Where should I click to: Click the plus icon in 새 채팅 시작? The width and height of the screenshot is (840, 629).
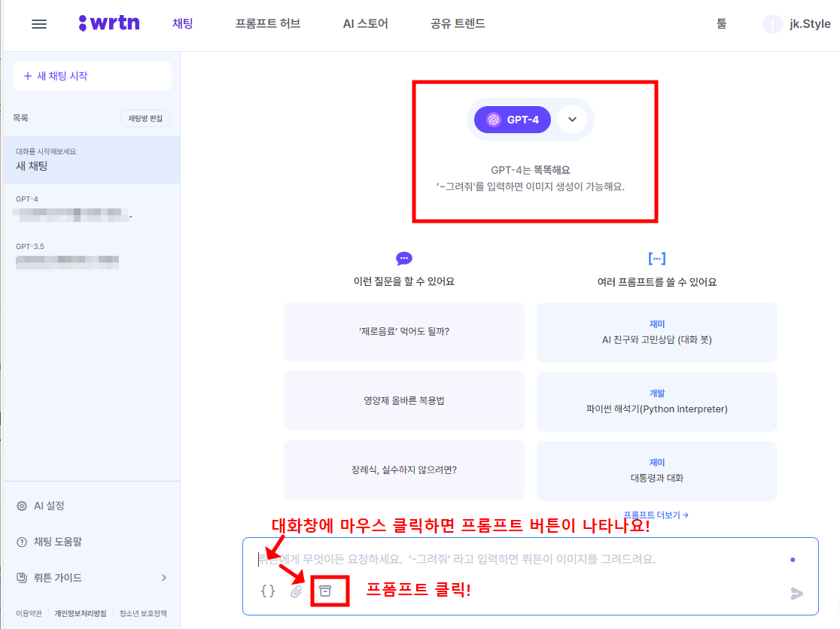(28, 76)
